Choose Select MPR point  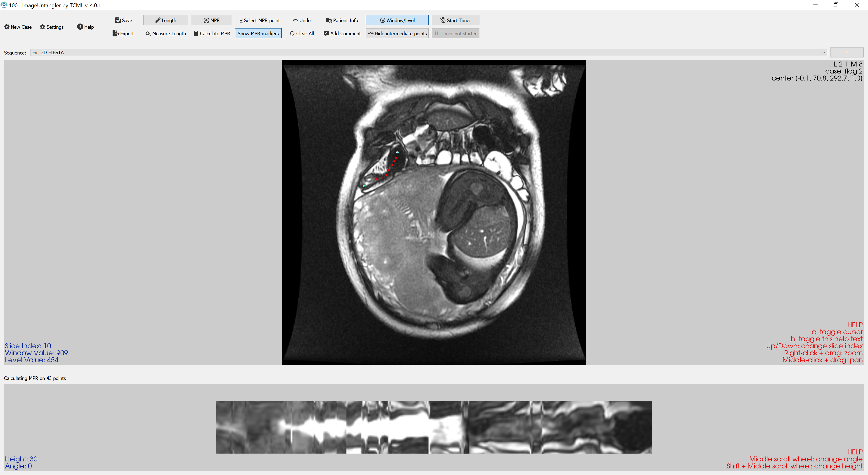click(258, 20)
